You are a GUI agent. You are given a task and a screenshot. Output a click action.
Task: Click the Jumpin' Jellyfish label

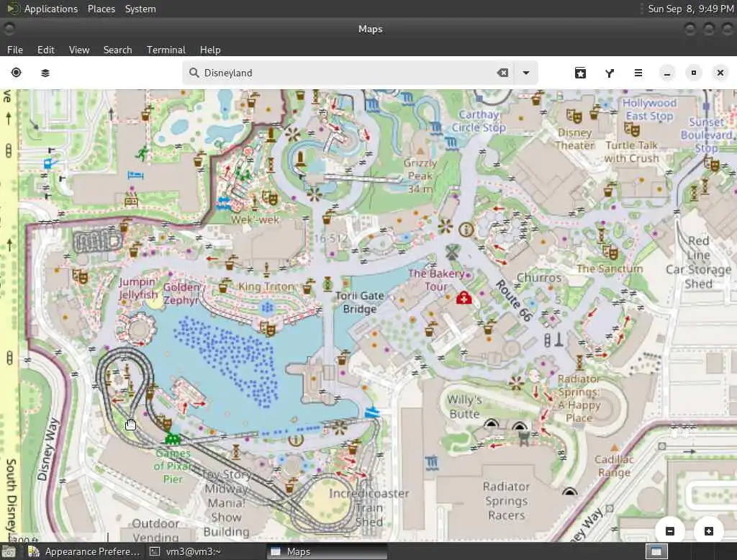tap(137, 288)
